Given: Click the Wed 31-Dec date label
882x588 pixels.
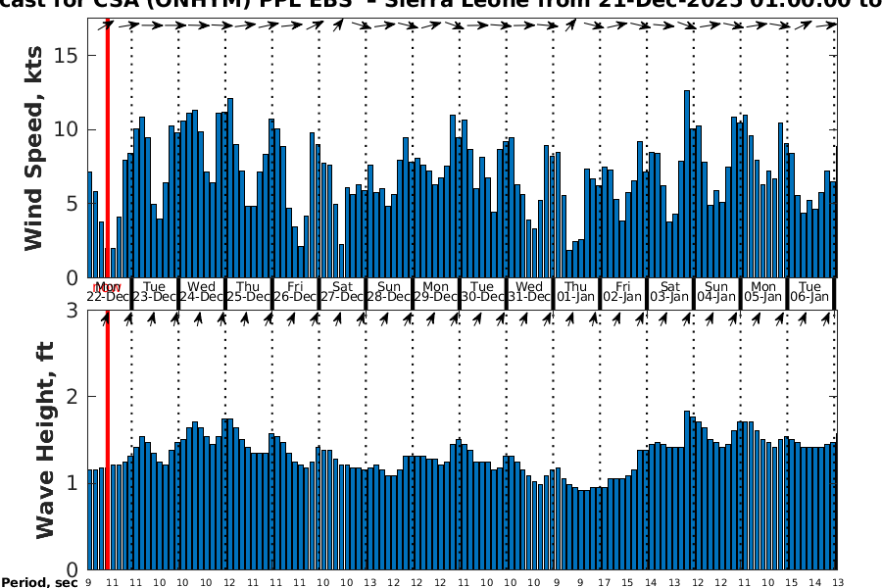Looking at the screenshot, I should pyautogui.click(x=529, y=291).
